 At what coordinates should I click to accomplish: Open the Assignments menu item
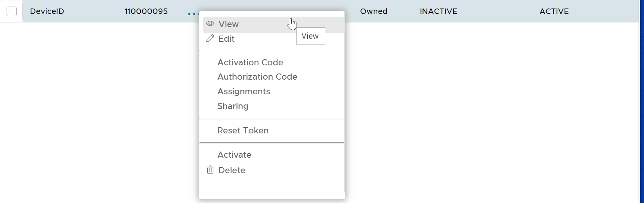244,92
